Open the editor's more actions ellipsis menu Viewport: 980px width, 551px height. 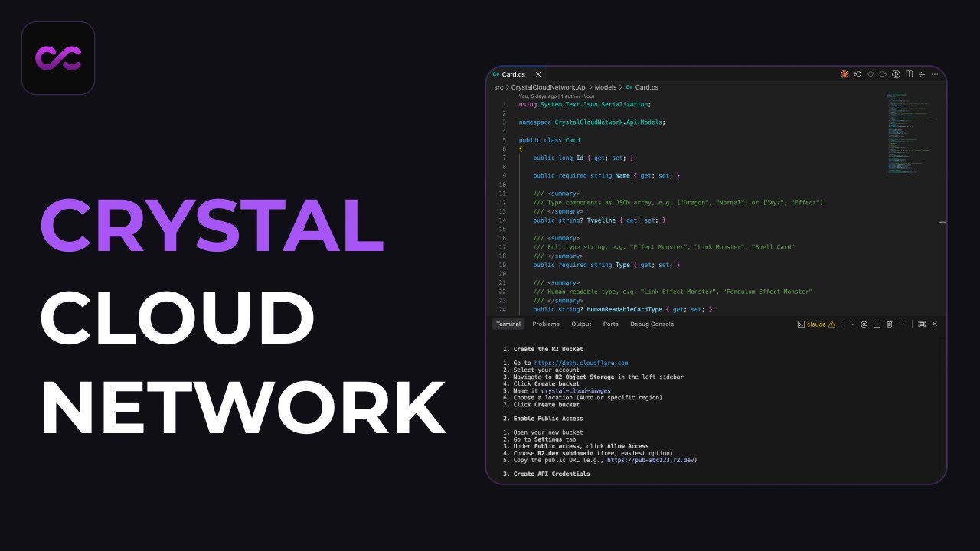(935, 74)
